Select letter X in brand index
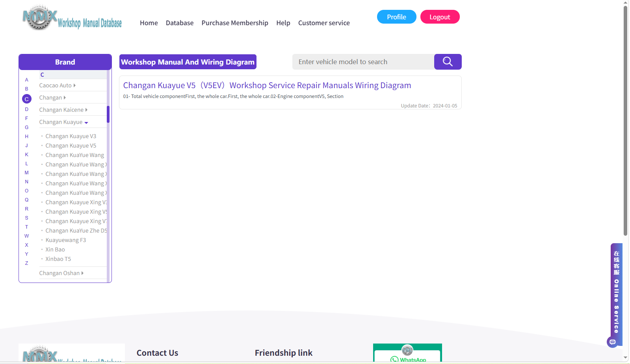The image size is (630, 364). (27, 245)
